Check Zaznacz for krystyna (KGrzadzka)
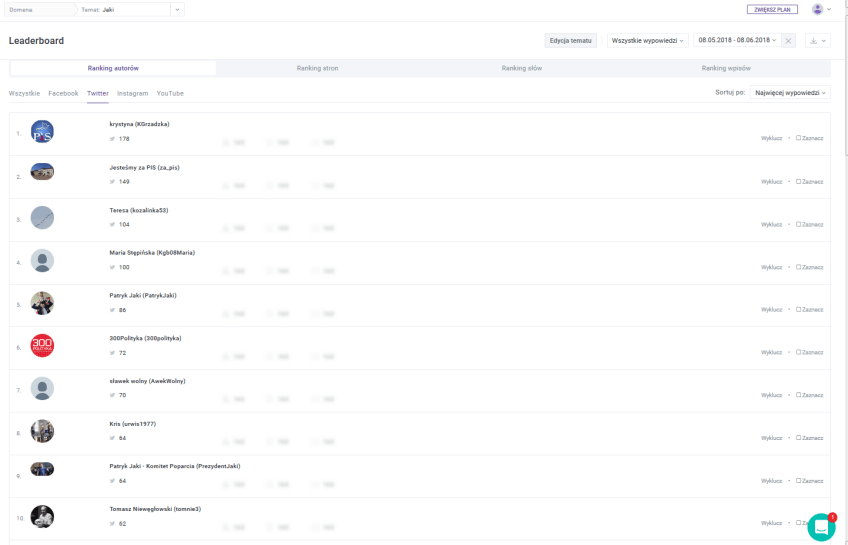This screenshot has height=545, width=848. coord(798,139)
